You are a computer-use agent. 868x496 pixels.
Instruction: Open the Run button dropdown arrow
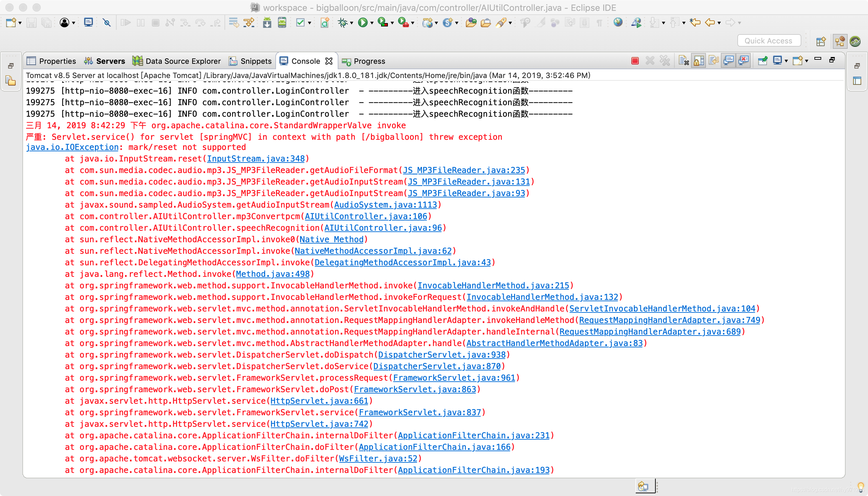372,23
